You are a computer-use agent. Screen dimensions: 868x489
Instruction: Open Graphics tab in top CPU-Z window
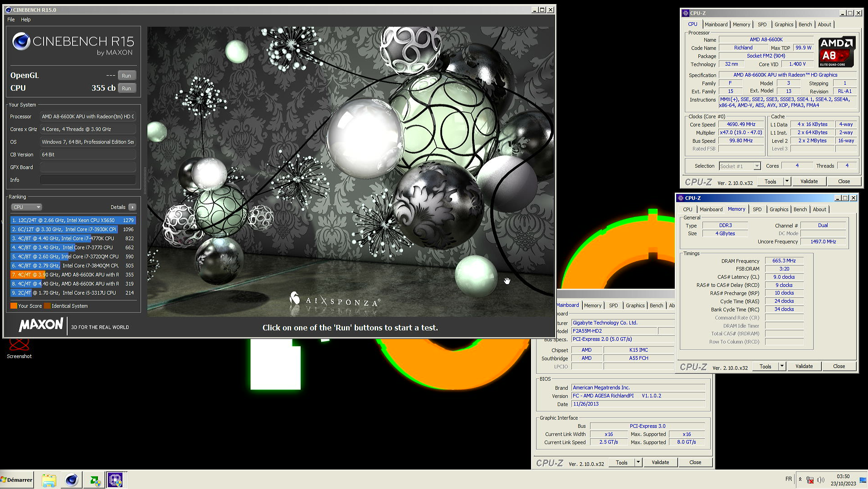(x=784, y=24)
